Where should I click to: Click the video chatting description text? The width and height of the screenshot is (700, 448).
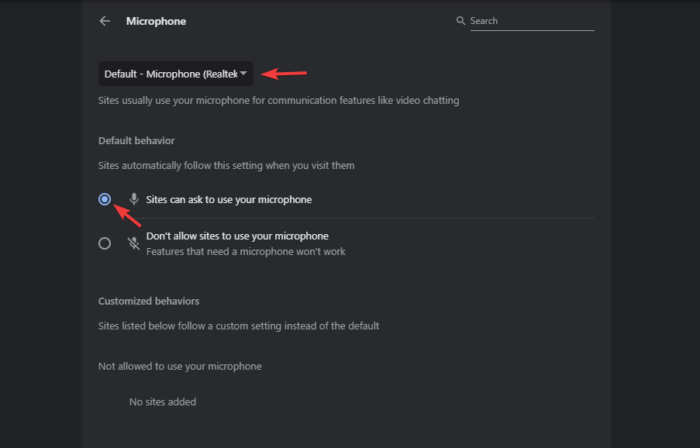coord(279,101)
